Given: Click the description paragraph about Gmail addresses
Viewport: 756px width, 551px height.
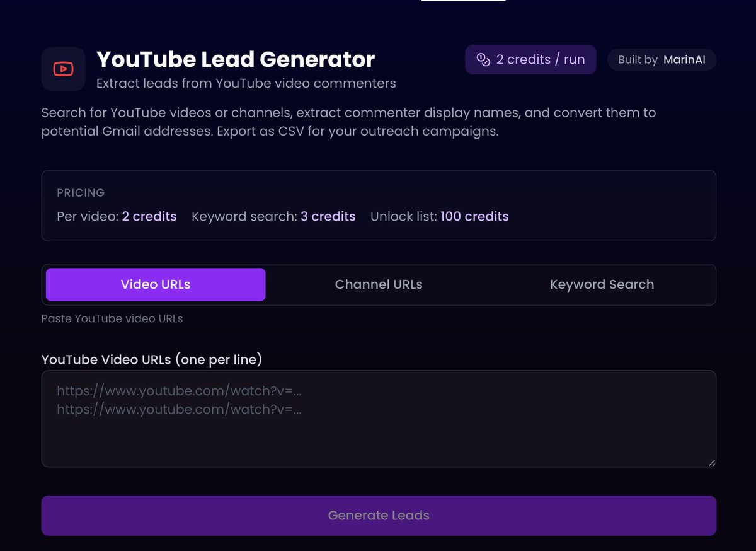Looking at the screenshot, I should (348, 123).
